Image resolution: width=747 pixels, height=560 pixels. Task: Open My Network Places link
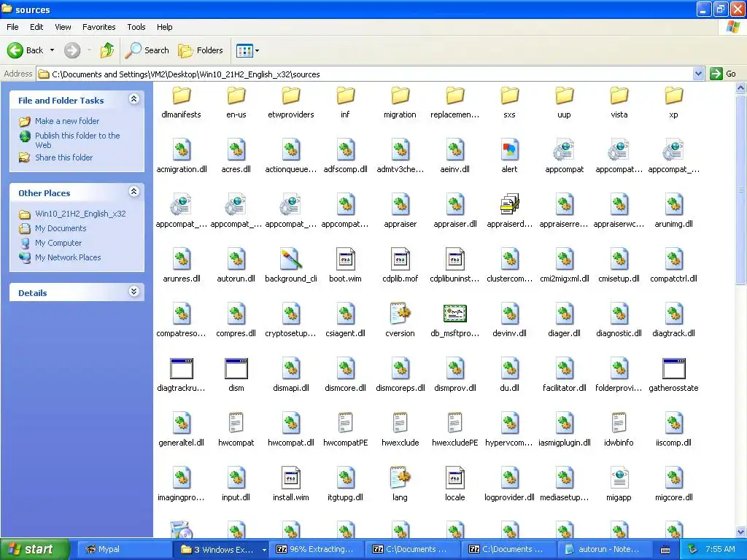pyautogui.click(x=68, y=257)
